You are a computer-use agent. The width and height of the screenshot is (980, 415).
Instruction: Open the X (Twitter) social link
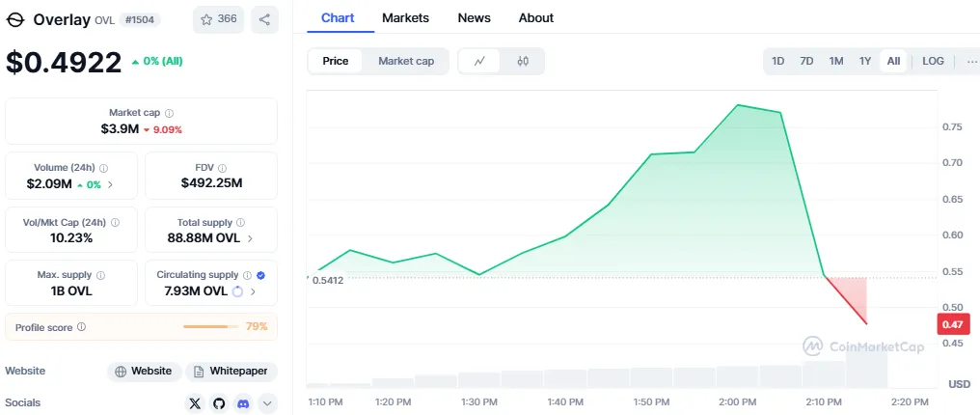tap(196, 403)
